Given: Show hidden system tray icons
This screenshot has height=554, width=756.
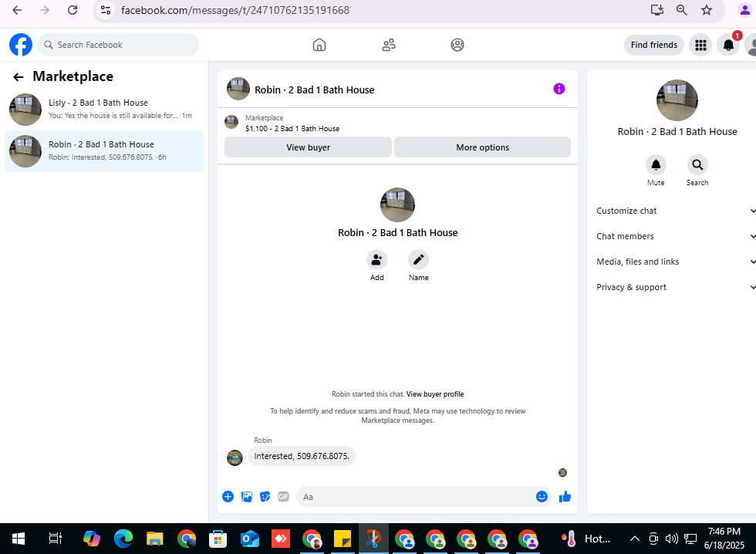Looking at the screenshot, I should point(635,539).
